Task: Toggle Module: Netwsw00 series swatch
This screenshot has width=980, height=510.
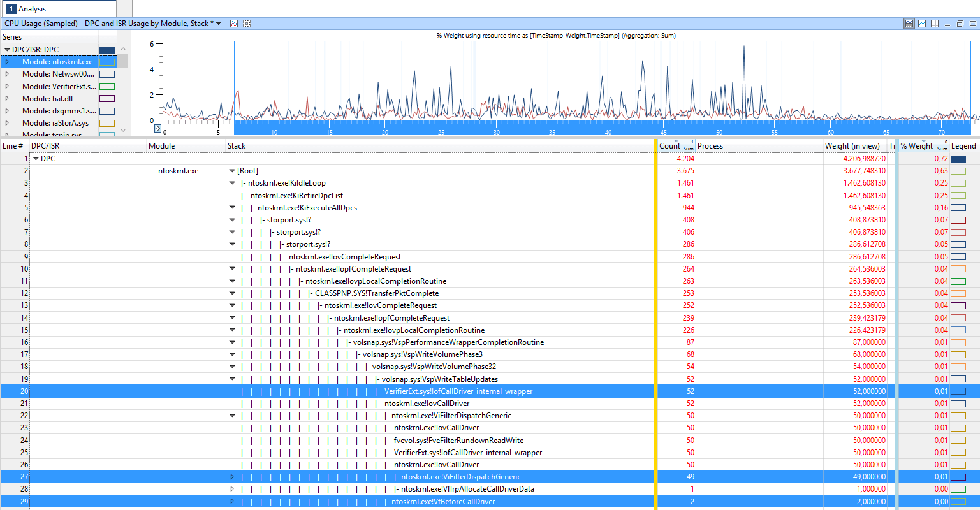Action: click(x=107, y=74)
